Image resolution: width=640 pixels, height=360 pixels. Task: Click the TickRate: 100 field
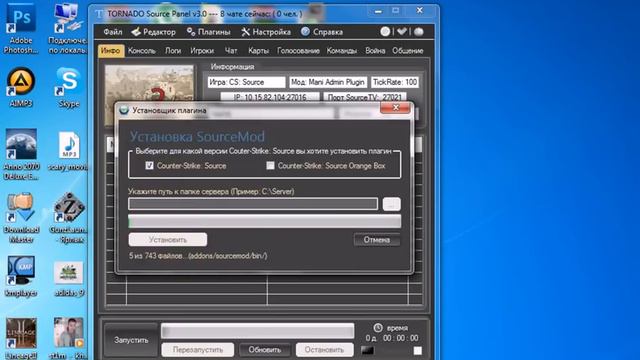pyautogui.click(x=395, y=82)
